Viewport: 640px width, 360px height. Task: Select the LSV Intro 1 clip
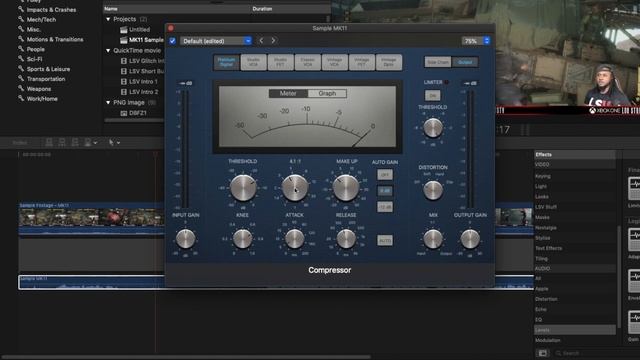coord(143,81)
